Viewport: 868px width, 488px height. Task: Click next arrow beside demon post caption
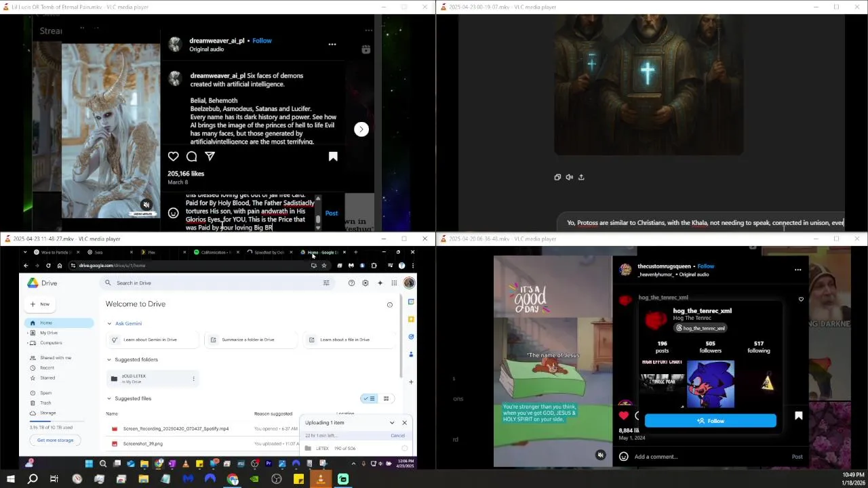click(x=361, y=129)
